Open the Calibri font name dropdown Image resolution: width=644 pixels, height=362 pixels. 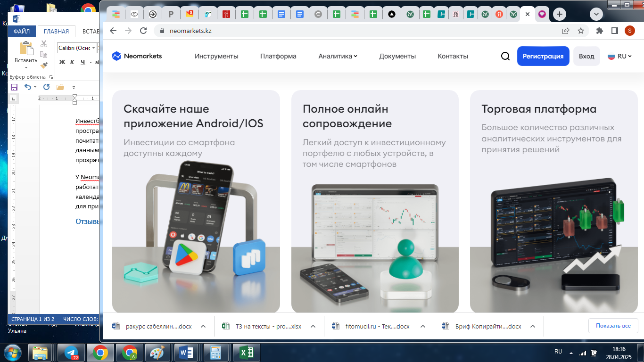[x=94, y=48]
